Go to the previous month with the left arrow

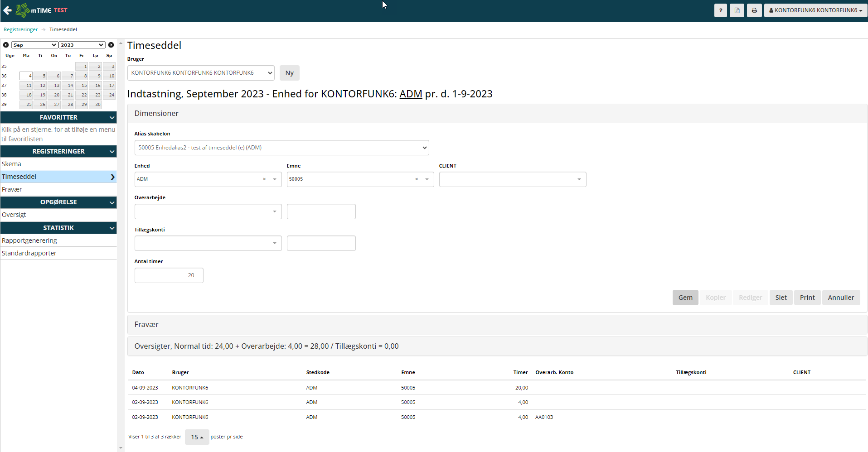coord(5,44)
